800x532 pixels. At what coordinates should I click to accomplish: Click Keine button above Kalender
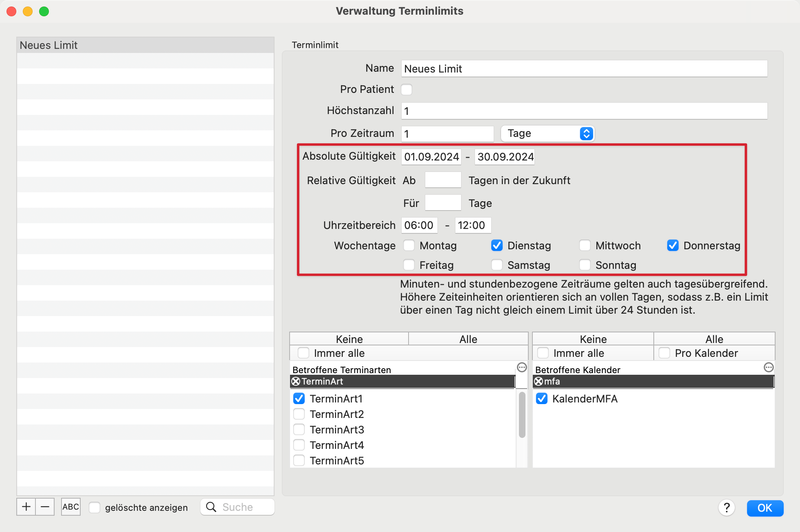point(593,339)
